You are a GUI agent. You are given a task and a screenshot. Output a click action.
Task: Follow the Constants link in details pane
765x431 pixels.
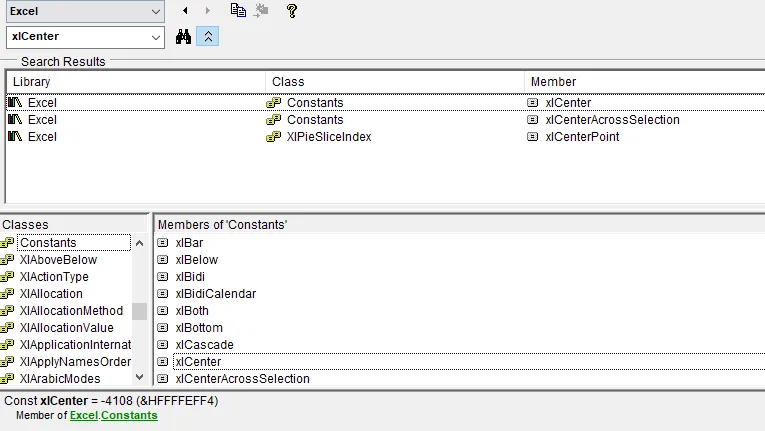point(129,415)
